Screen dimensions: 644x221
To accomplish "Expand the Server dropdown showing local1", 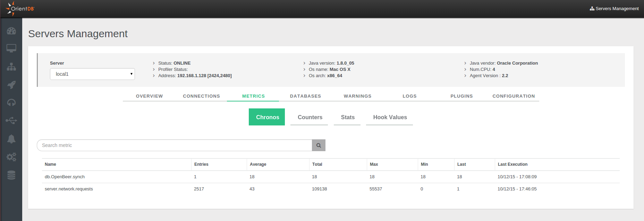I will pyautogui.click(x=92, y=74).
